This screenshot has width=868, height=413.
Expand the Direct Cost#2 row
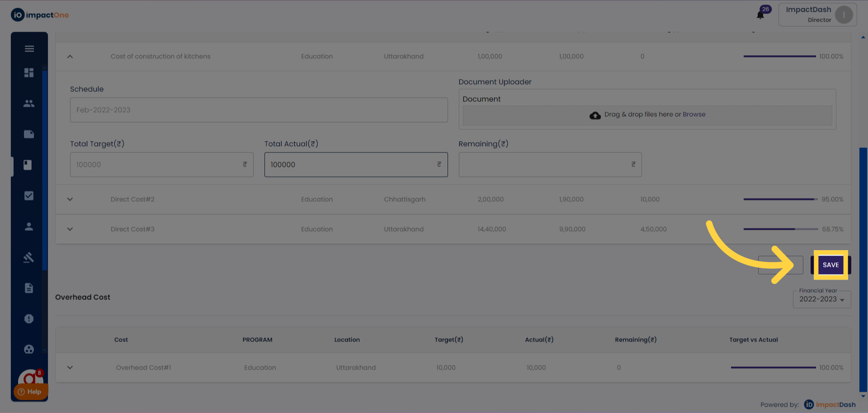(x=70, y=199)
